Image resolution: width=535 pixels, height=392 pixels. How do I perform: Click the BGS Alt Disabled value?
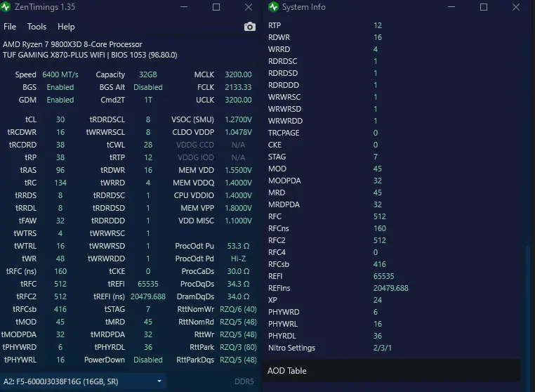click(x=147, y=87)
